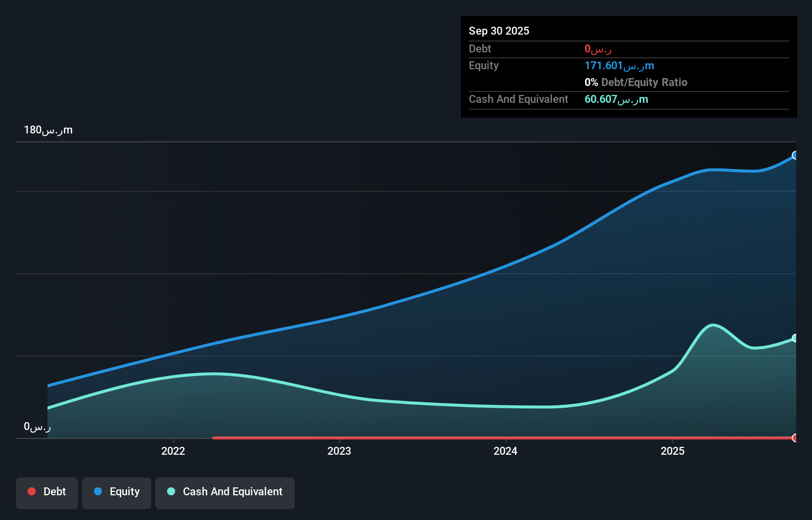This screenshot has height=520, width=812.
Task: Click the 2023 x-axis label
Action: [339, 451]
